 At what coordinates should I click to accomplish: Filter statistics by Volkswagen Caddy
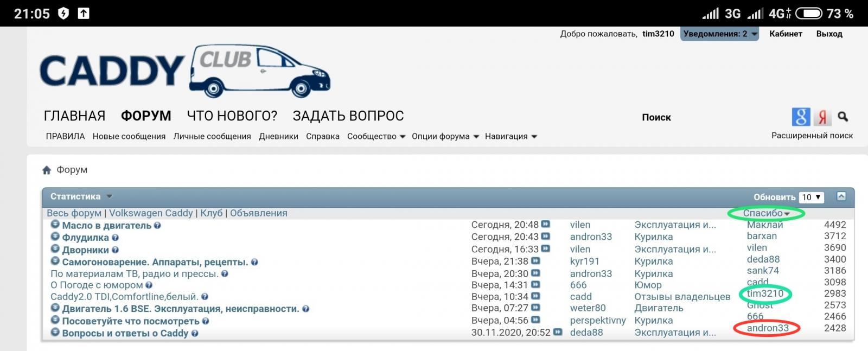(x=151, y=213)
